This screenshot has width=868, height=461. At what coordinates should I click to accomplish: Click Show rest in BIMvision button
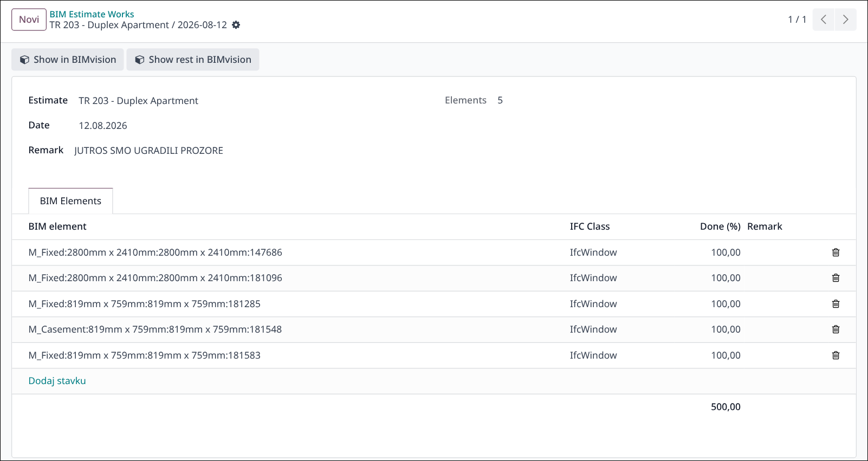pos(193,60)
